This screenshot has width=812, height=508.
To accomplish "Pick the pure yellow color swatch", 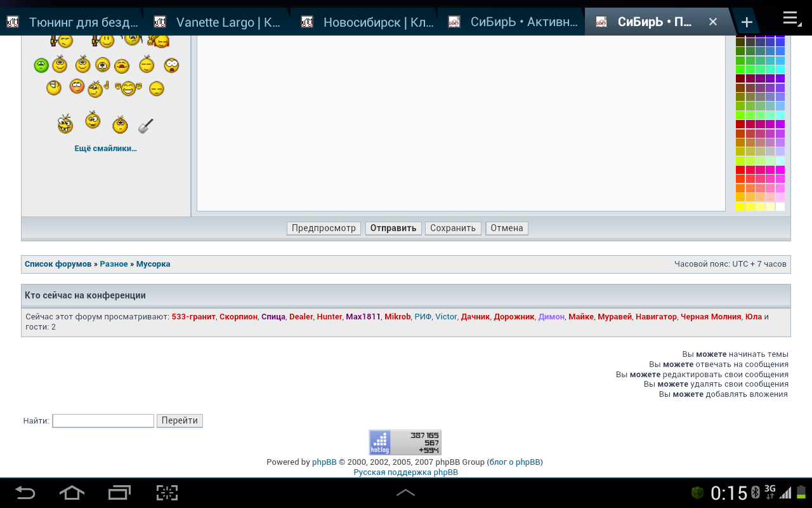I will pos(740,206).
